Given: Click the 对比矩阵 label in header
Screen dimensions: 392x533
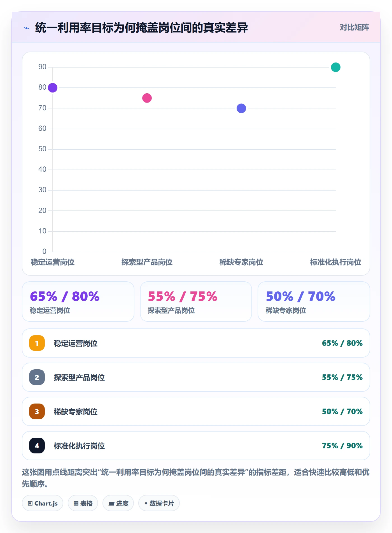Looking at the screenshot, I should pyautogui.click(x=354, y=27).
